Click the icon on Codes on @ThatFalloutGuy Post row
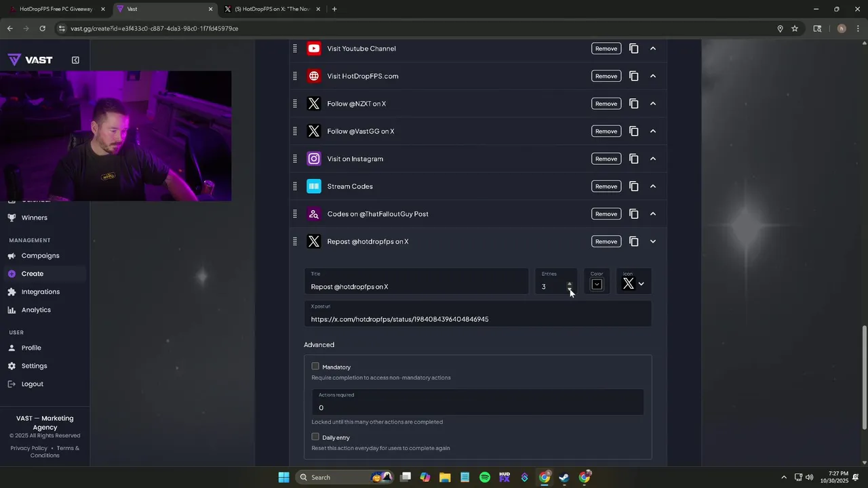Viewport: 868px width, 488px height. (313, 214)
